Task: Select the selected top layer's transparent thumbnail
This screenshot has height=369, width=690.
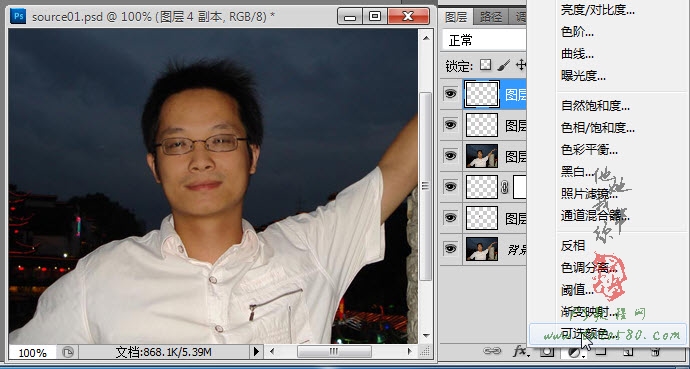Action: click(482, 94)
